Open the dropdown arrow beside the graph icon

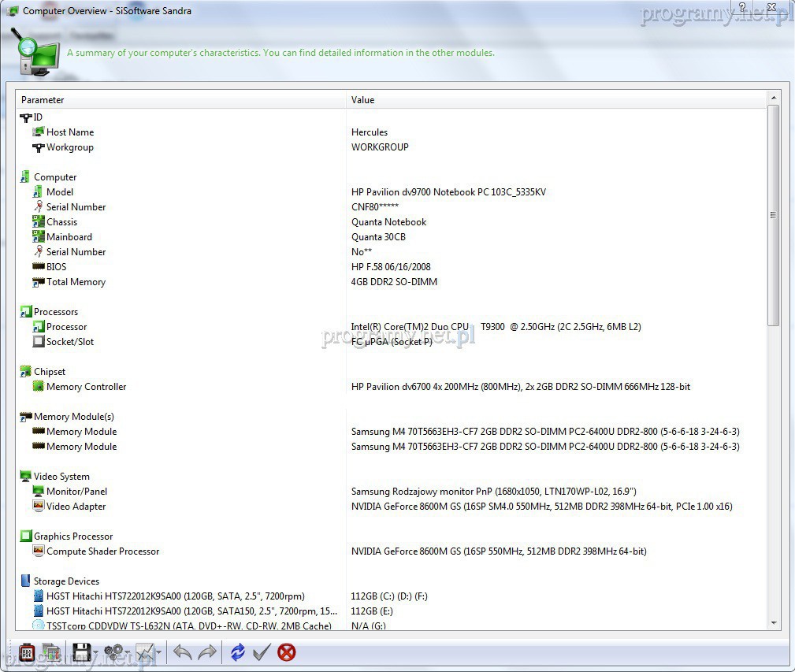pos(159,653)
